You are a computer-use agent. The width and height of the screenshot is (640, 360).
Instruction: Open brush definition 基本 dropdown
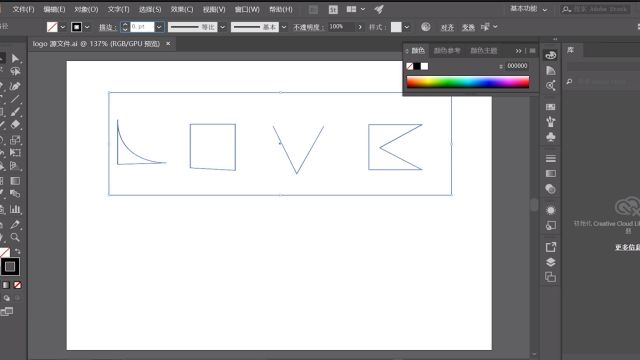284,27
